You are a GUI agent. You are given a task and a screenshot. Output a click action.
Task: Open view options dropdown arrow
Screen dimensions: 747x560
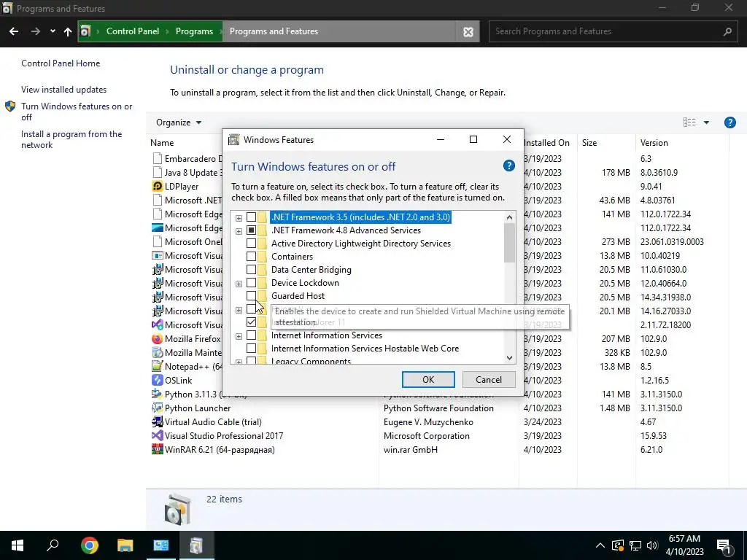pos(706,122)
